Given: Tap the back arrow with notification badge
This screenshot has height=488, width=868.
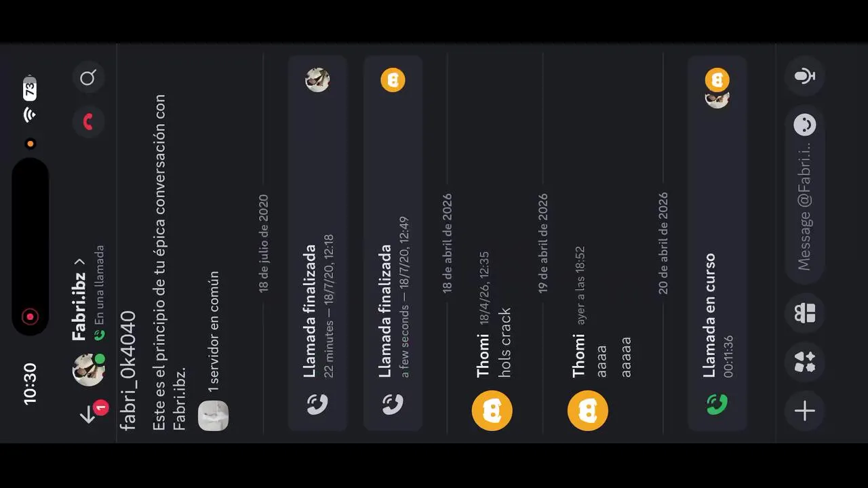Looking at the screenshot, I should coord(90,413).
